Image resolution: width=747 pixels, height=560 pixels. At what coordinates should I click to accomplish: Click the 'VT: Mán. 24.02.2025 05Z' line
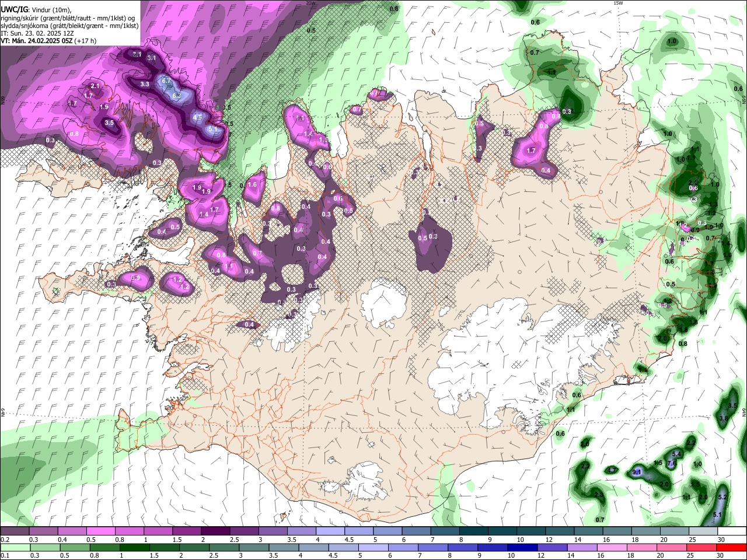[x=36, y=41]
